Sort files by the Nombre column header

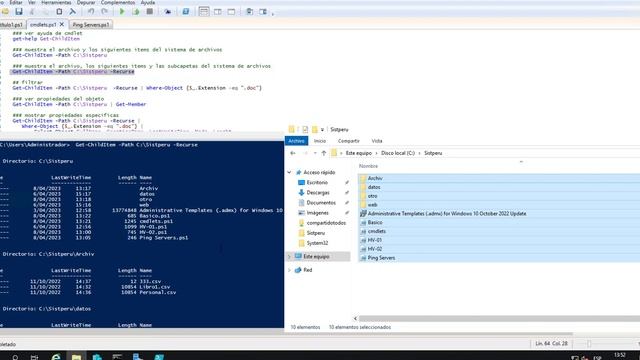tap(368, 166)
